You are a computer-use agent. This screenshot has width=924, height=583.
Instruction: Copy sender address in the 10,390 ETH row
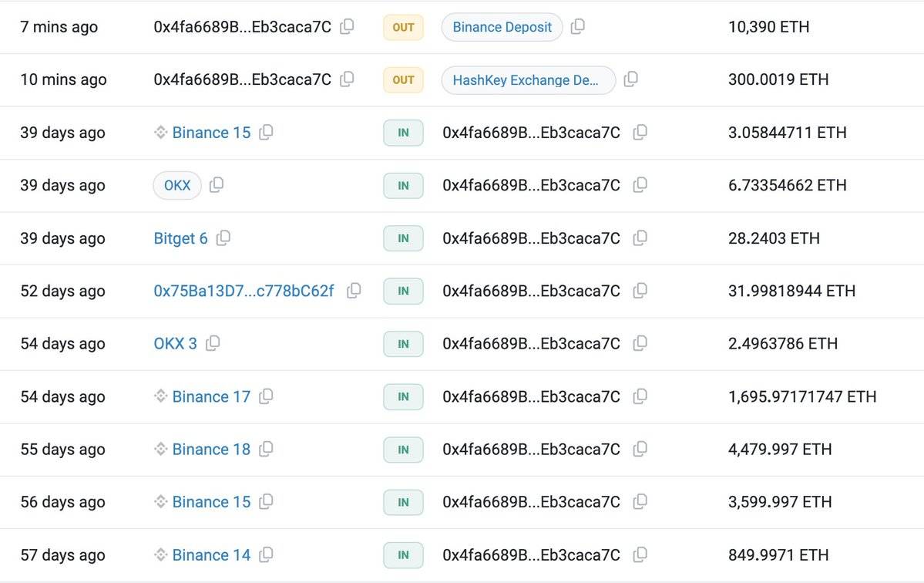point(347,26)
